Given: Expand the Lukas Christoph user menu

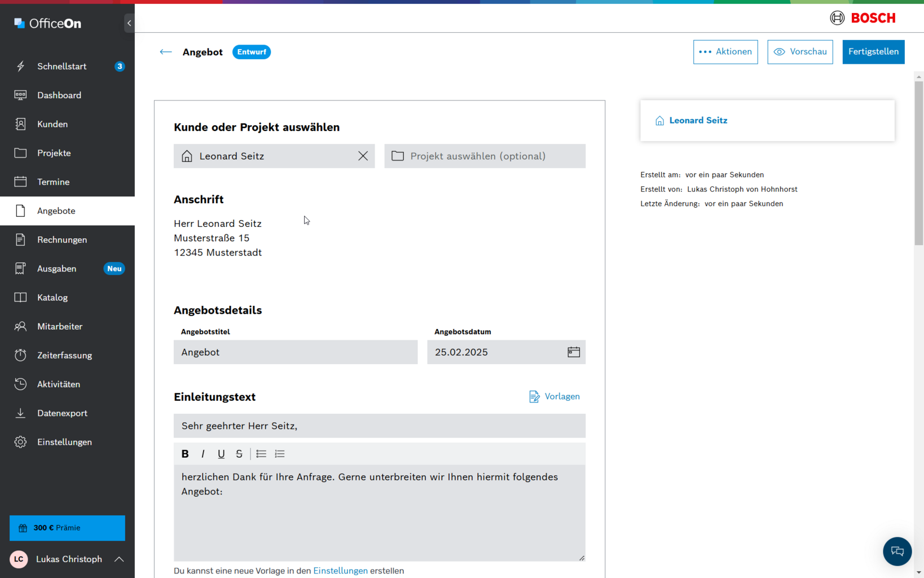Looking at the screenshot, I should 119,559.
